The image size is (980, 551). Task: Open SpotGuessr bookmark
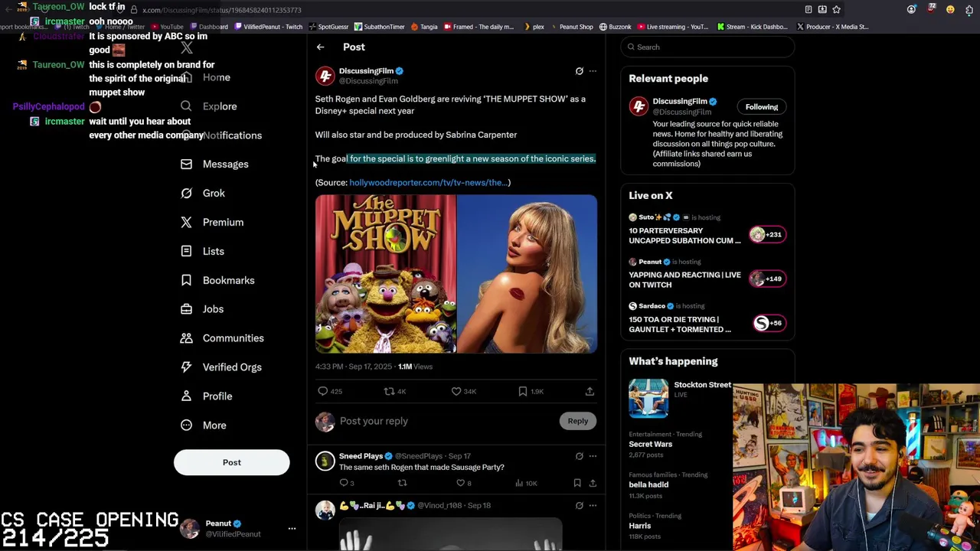pos(328,27)
